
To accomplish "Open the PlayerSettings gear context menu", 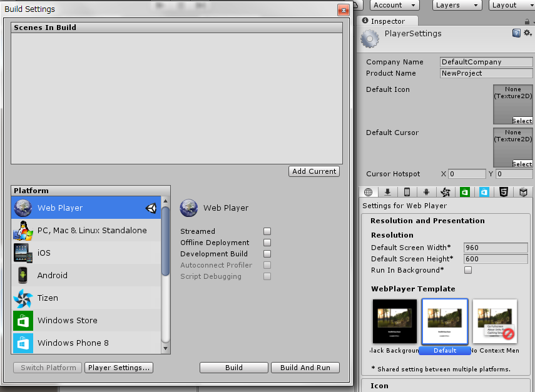I will (528, 33).
